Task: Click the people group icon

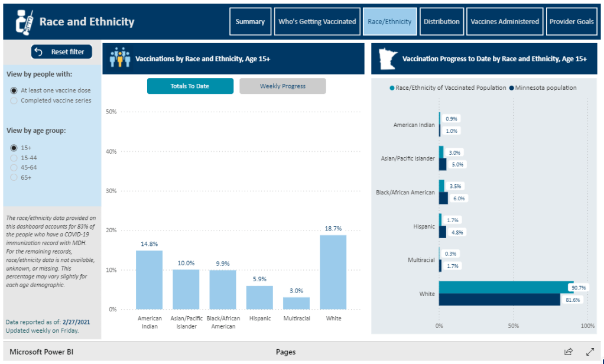Action: pyautogui.click(x=120, y=58)
